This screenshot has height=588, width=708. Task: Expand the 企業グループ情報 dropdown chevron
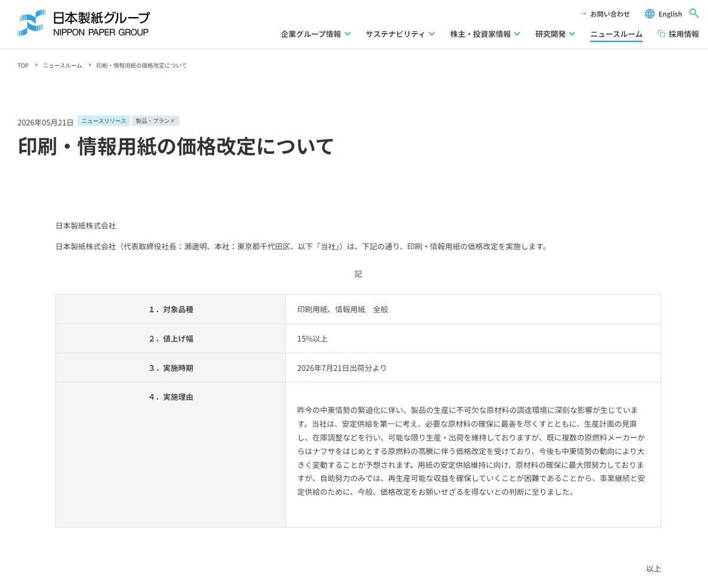coord(348,34)
